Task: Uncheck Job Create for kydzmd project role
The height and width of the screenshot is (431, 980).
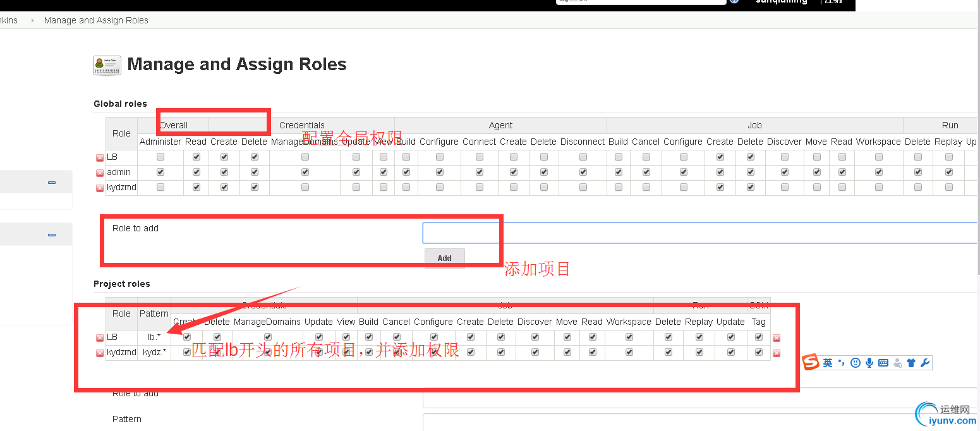Action: (471, 353)
